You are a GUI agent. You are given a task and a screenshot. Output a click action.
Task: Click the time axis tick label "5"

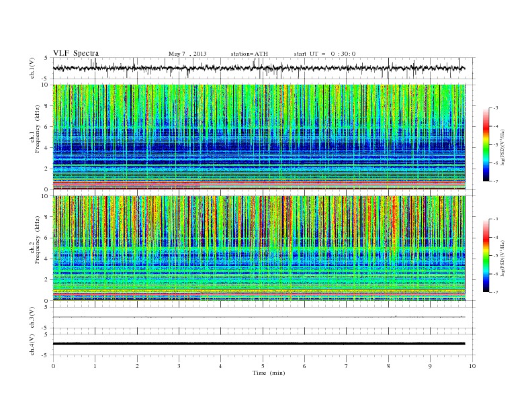(x=263, y=366)
